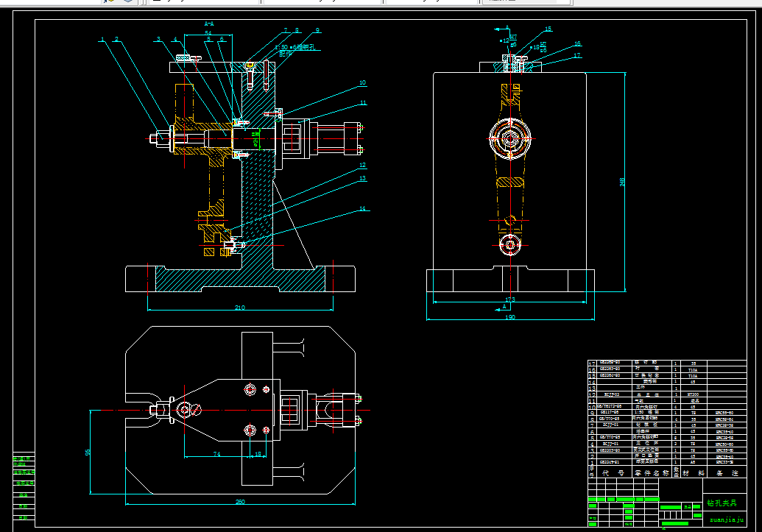Select balloon callout number 14
Screen dimensions: 762x532
pos(362,208)
